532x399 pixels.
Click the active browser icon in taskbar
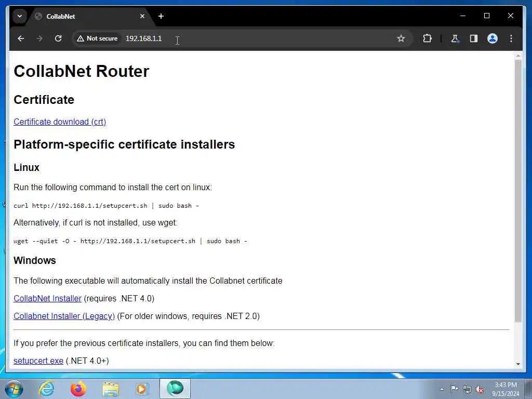(175, 389)
